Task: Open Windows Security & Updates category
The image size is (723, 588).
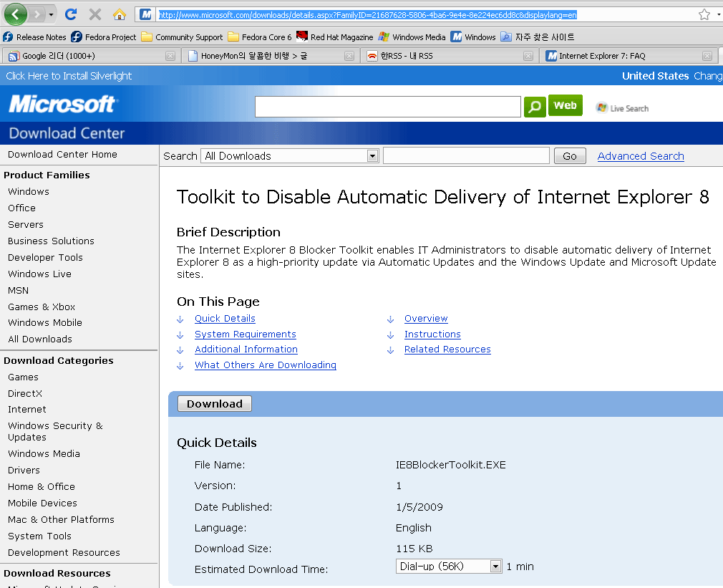Action: tap(55, 431)
